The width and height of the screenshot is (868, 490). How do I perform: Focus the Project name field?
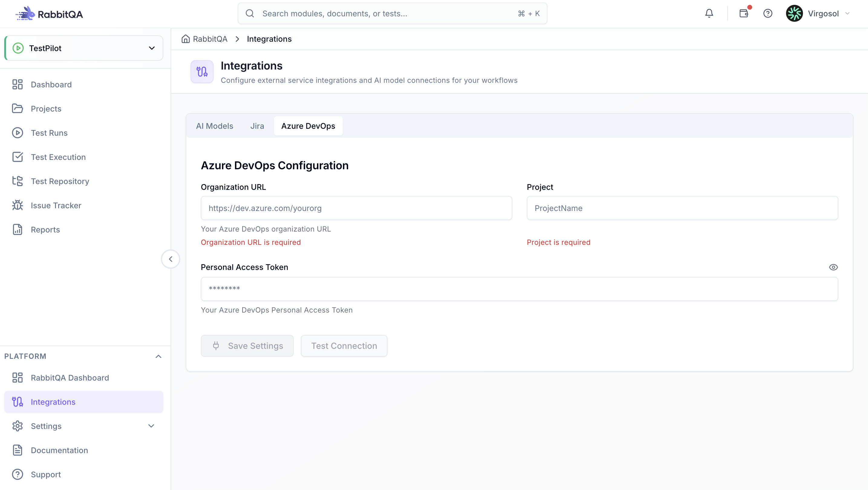(x=682, y=208)
